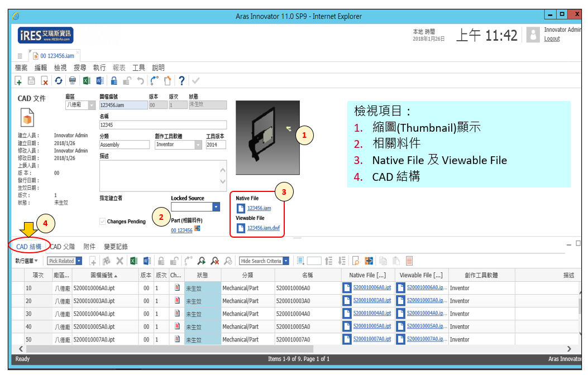The height and width of the screenshot is (375, 588).
Task: Click the grayed-out checkmark Done icon
Action: pos(196,80)
